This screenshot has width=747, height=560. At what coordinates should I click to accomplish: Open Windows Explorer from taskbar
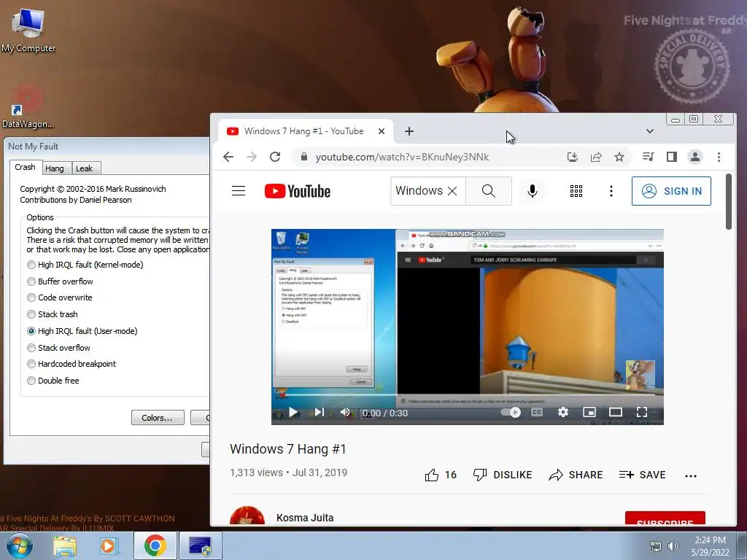click(65, 545)
